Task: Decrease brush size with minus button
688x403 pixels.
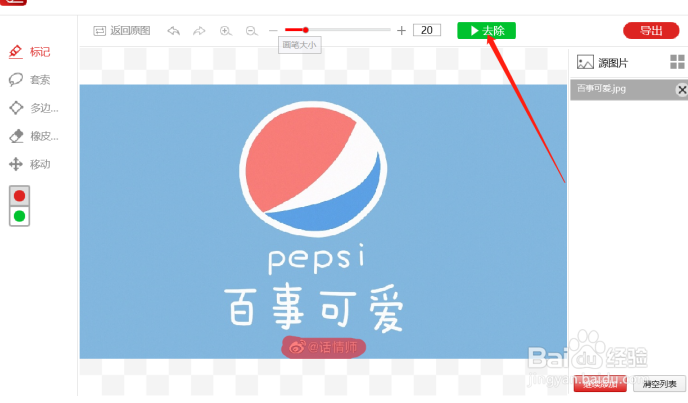Action: pyautogui.click(x=273, y=30)
